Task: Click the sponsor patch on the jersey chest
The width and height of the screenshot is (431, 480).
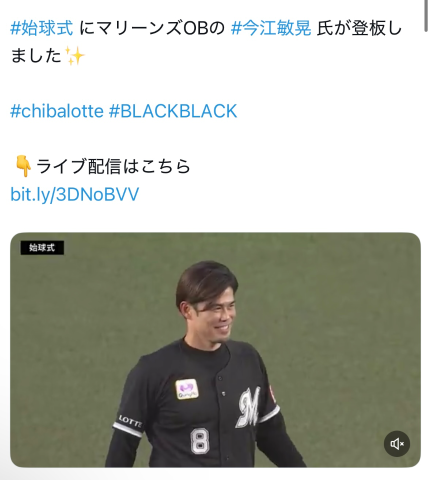Action: [187, 389]
